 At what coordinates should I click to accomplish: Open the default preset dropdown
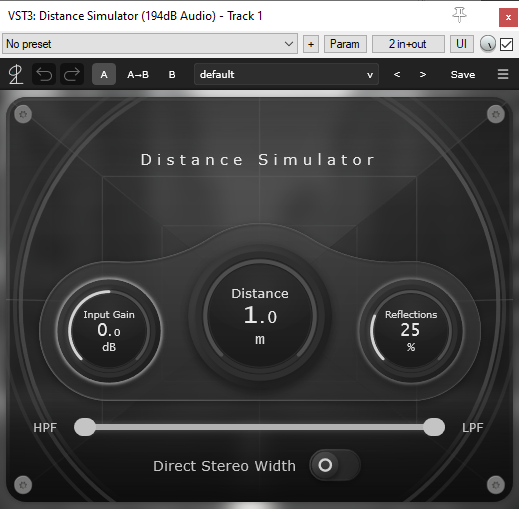click(286, 74)
